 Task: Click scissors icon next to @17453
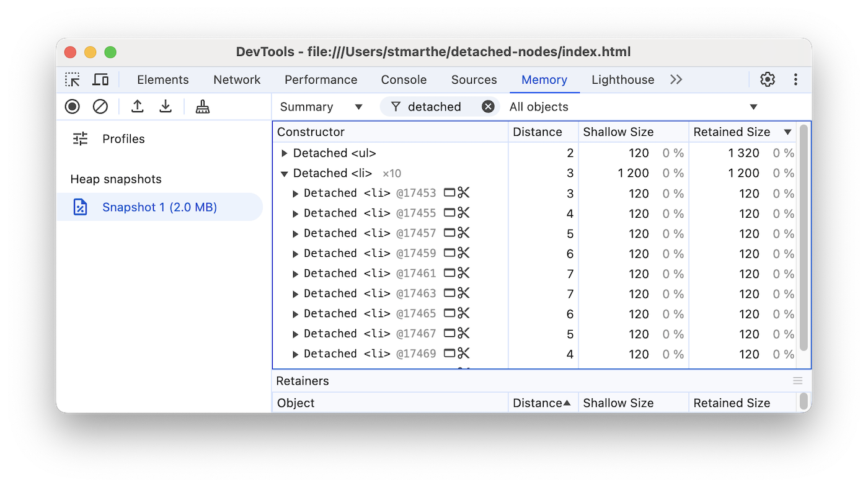point(463,193)
